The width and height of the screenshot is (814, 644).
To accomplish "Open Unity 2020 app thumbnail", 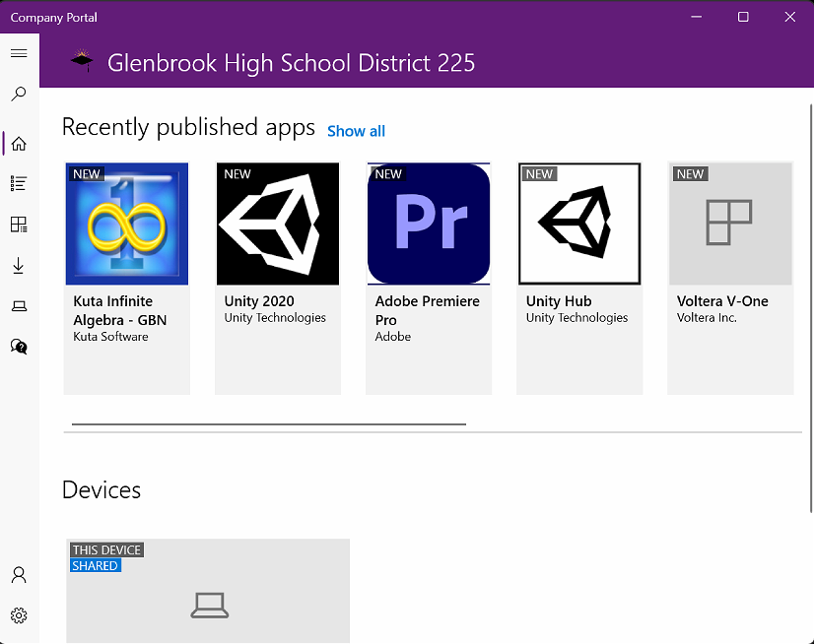I will [278, 224].
